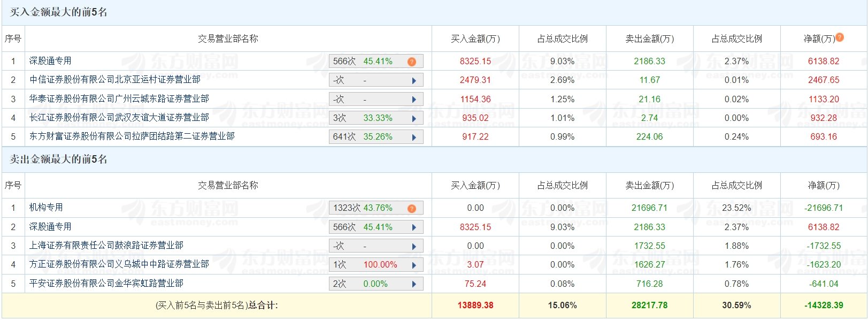Click the 买入金额最大的前5名 section title
Viewport: 868px width, 320px height.
[x=59, y=12]
